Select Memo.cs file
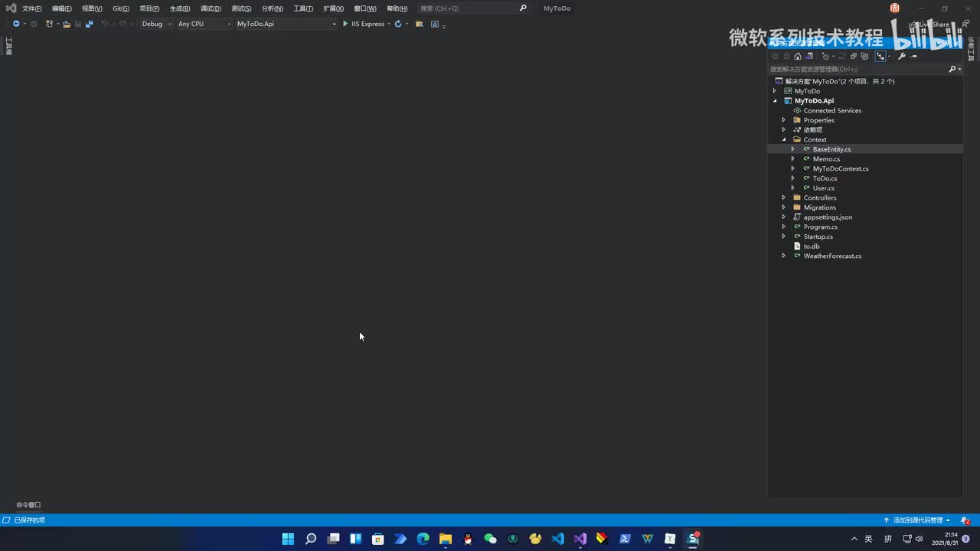The width and height of the screenshot is (980, 551). click(826, 159)
